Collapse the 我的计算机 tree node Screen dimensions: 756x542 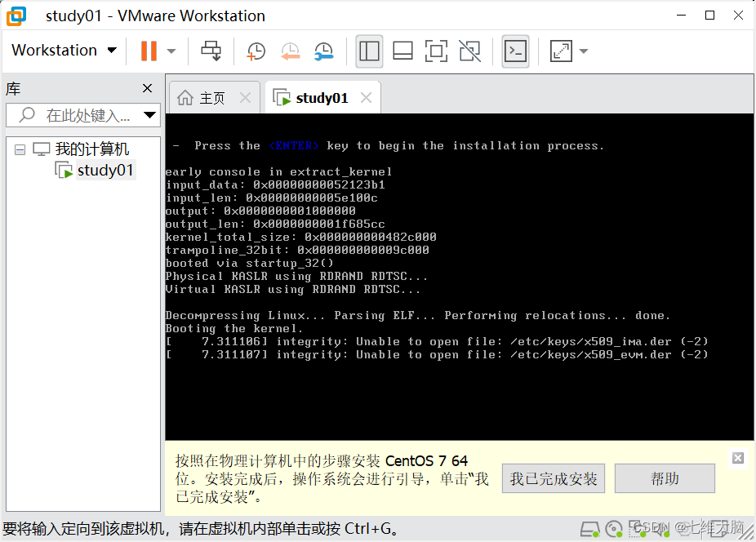(20, 149)
